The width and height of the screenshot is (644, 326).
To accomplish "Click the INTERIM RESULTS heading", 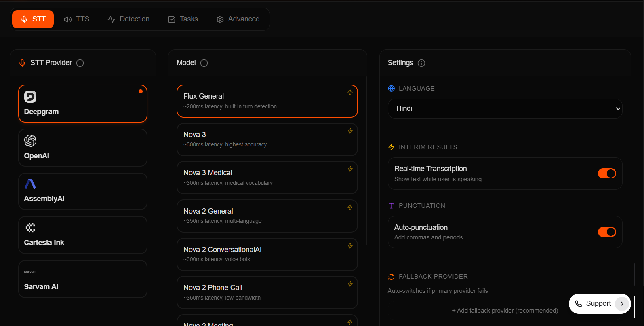I will pos(428,147).
